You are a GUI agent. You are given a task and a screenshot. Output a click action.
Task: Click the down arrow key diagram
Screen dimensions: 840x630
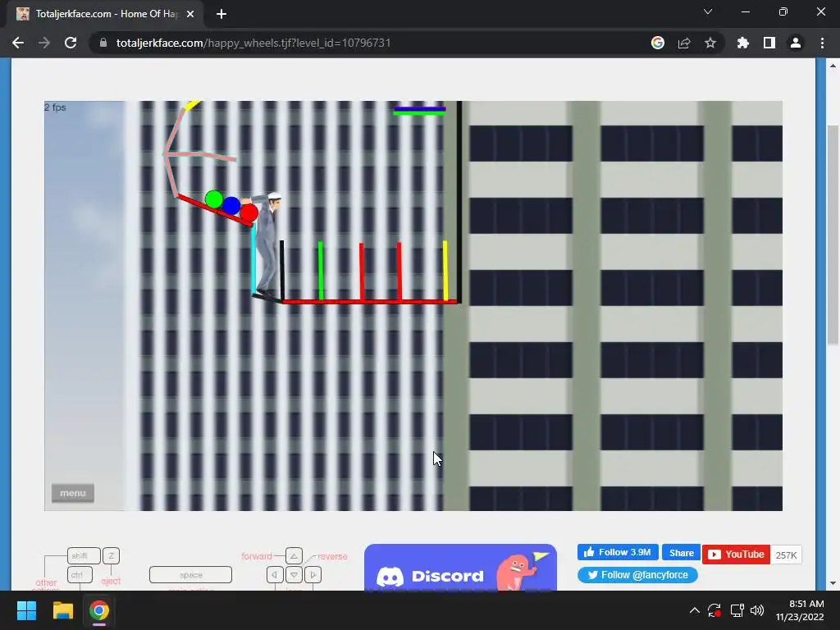point(294,575)
